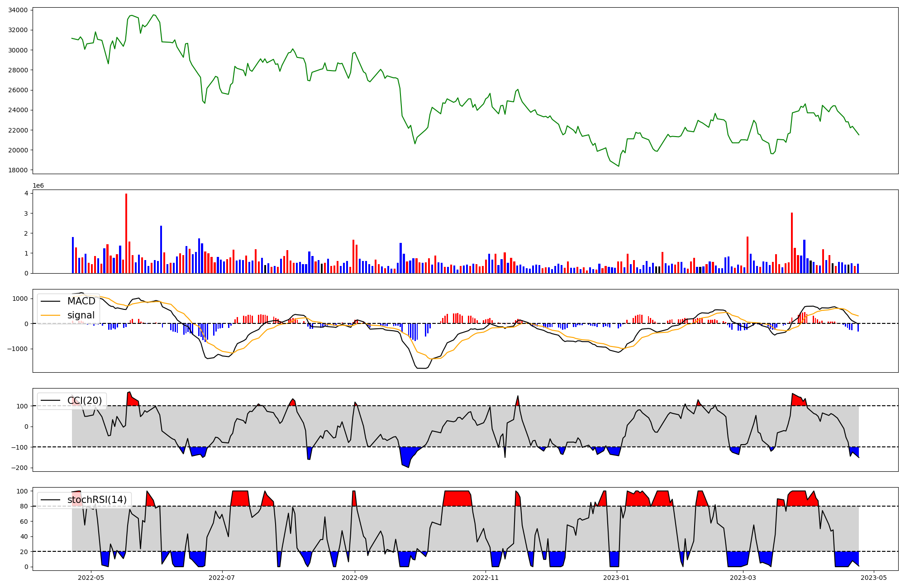Click the 1e6 exponent label above volume chart
The height and width of the screenshot is (588, 905).
pyautogui.click(x=38, y=185)
